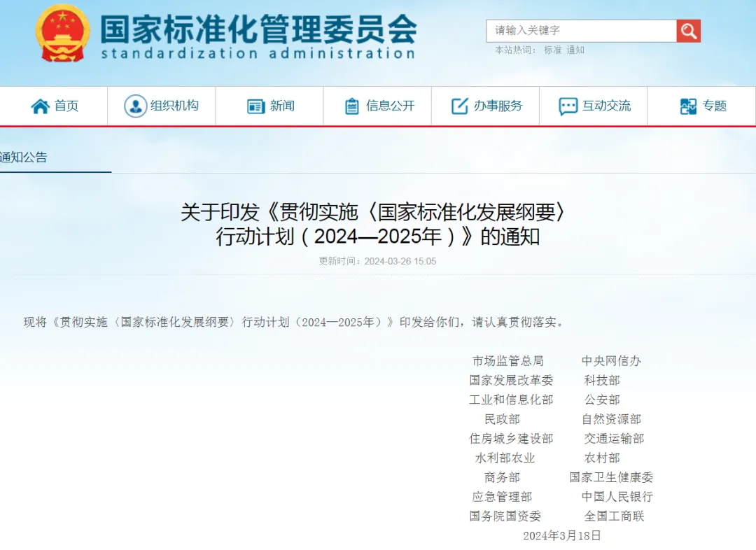
Task: Focus the 请输入关键字 search field
Action: coord(582,31)
